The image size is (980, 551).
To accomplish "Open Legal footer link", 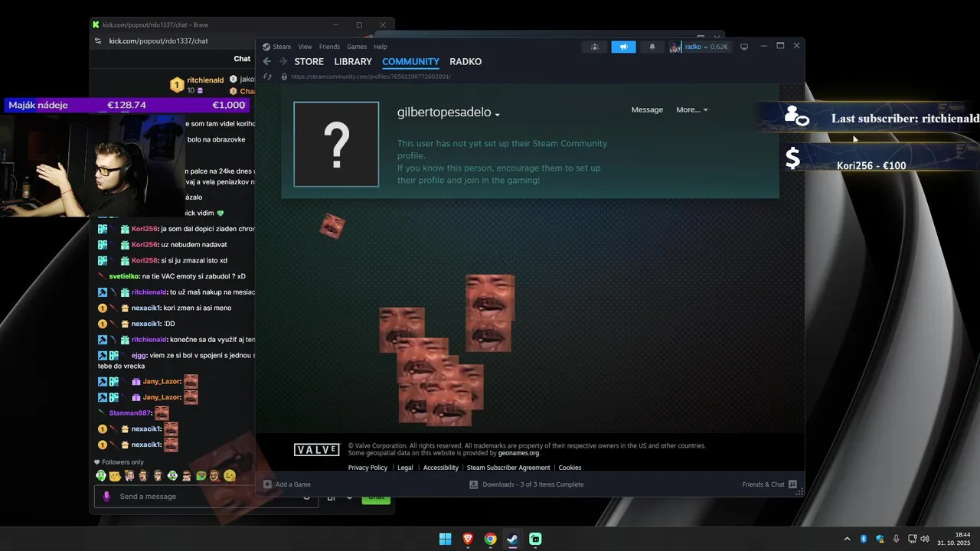I will click(x=405, y=468).
